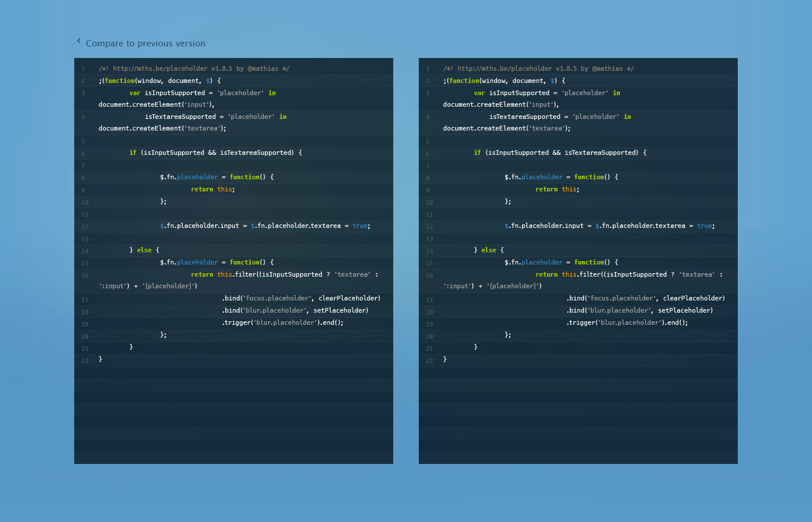Image resolution: width=812 pixels, height=522 pixels.
Task: Click line 8 '$.fn.placeholder = function()' in left panel
Action: [x=217, y=177]
